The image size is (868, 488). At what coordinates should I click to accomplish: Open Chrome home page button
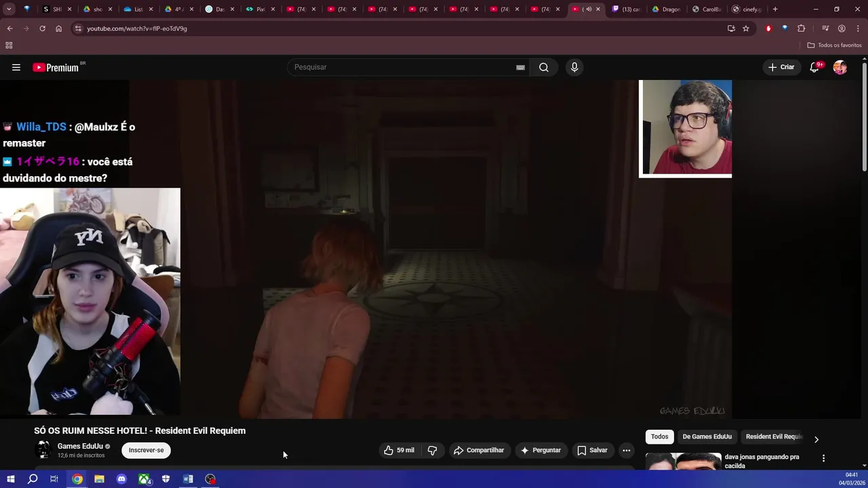[58, 28]
